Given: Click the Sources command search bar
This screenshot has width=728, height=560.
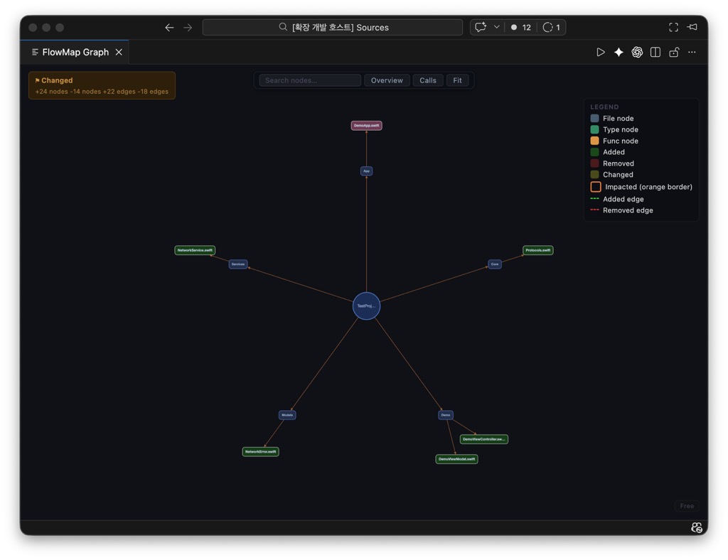Looking at the screenshot, I should coord(333,28).
